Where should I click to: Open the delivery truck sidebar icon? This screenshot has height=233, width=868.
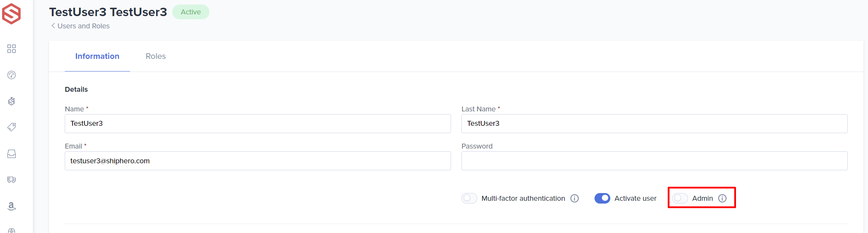point(12,180)
